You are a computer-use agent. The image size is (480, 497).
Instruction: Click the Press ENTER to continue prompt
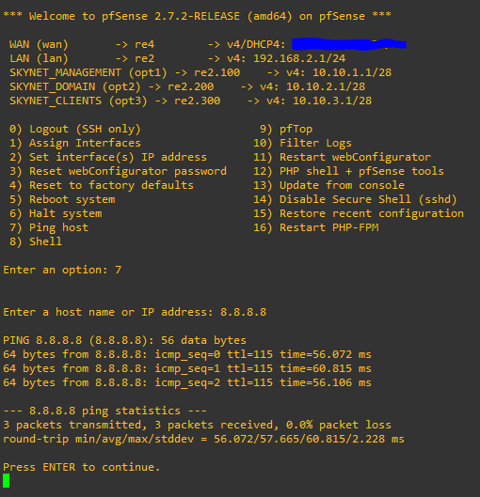click(x=82, y=467)
